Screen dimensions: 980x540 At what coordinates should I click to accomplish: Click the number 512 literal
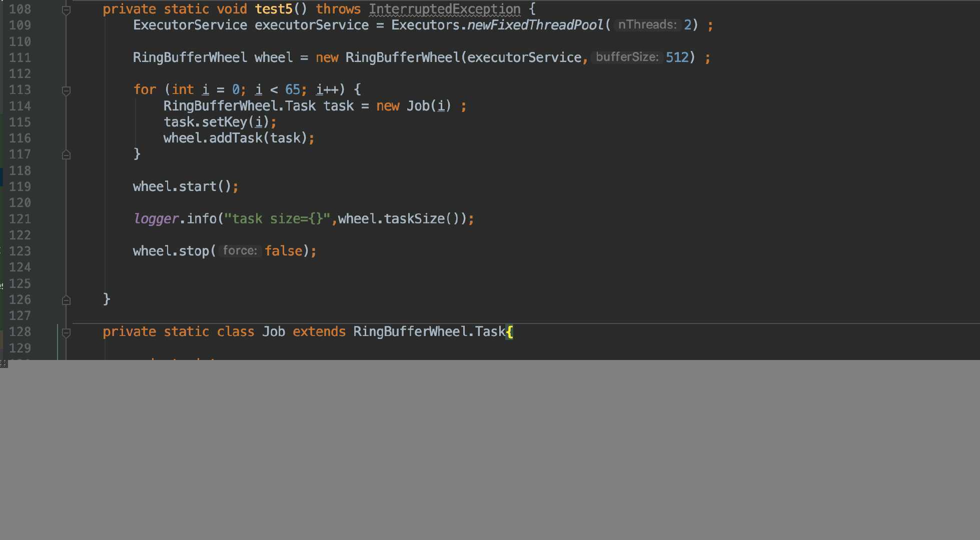[677, 57]
